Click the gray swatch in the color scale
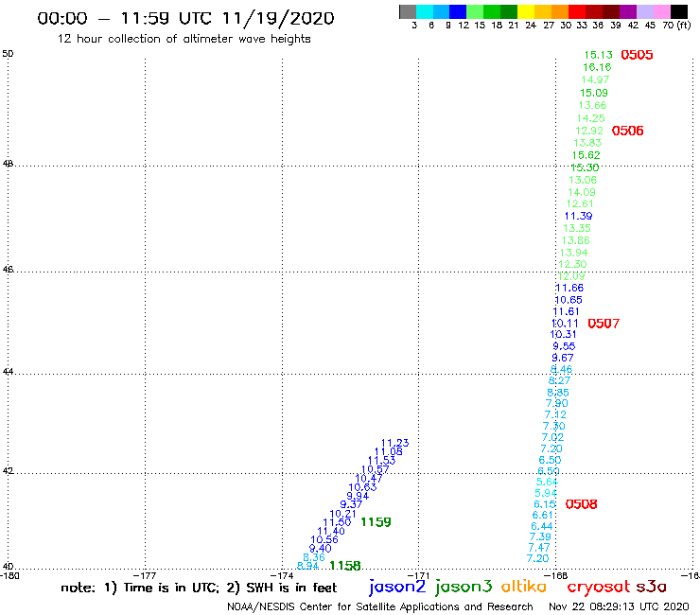The width and height of the screenshot is (700, 615). (408, 11)
